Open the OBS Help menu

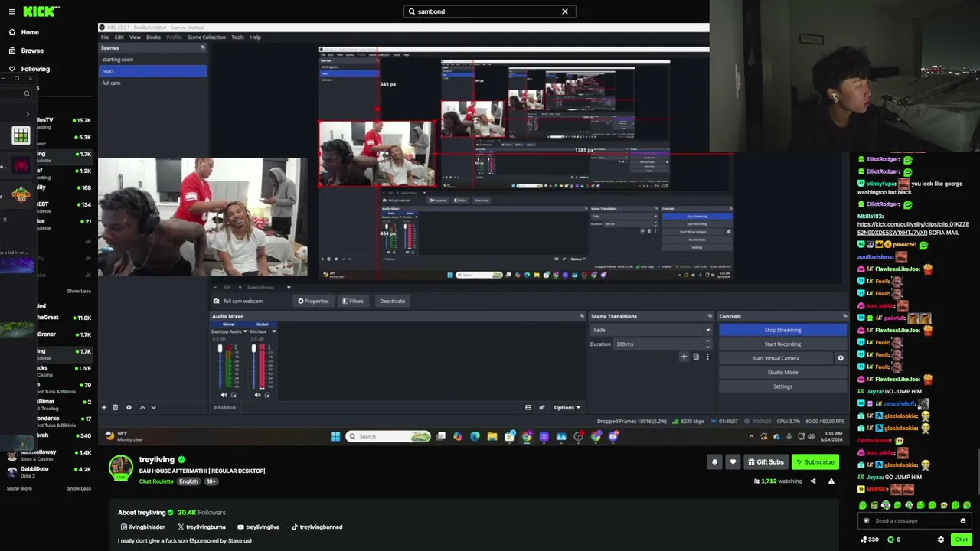255,37
